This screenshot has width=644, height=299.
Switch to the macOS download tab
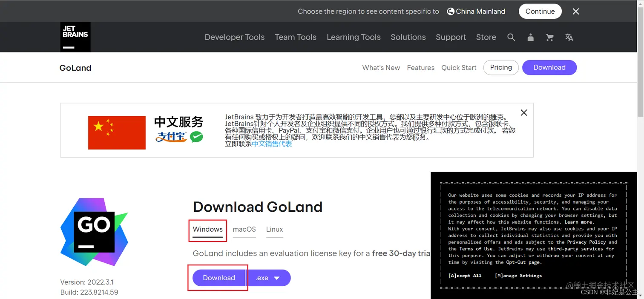(244, 229)
